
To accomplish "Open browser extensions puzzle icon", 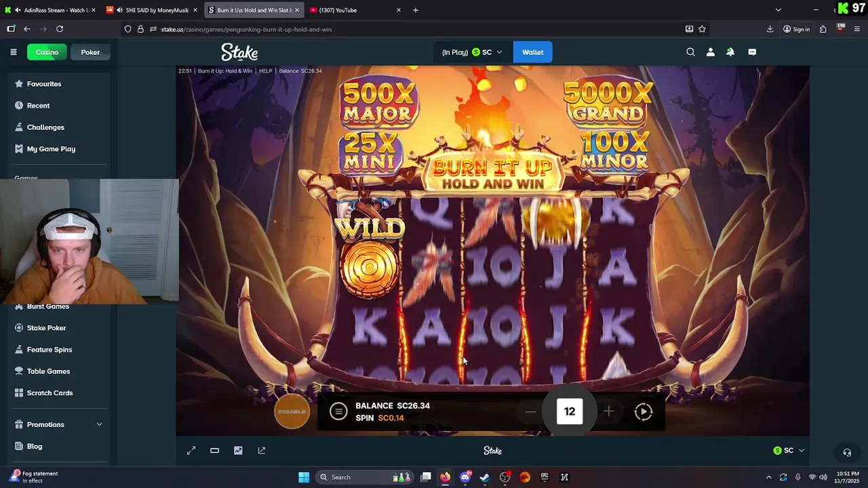I will 823,29.
